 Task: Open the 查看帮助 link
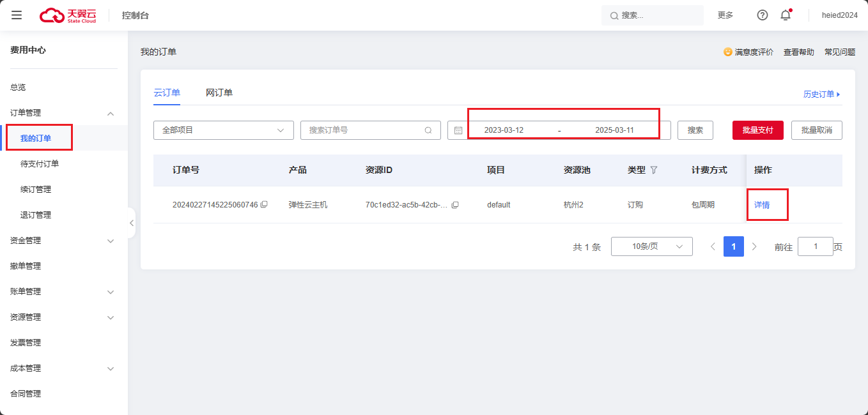[799, 52]
